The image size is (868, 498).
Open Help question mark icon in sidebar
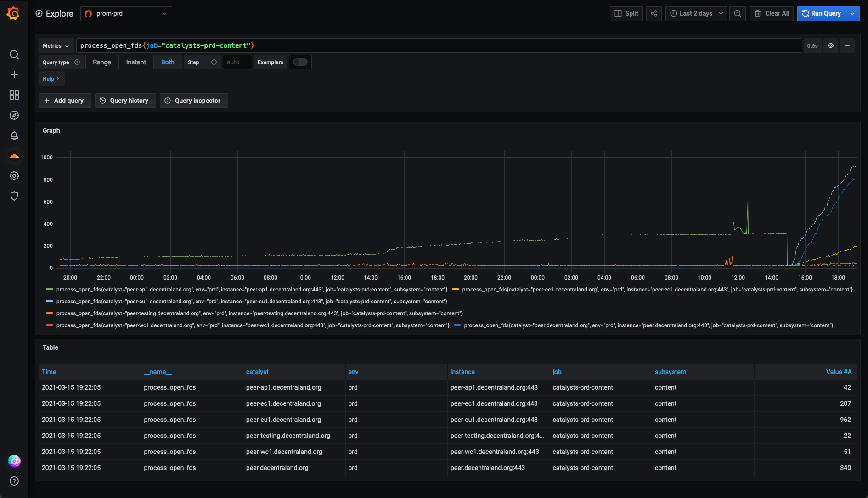tap(14, 481)
